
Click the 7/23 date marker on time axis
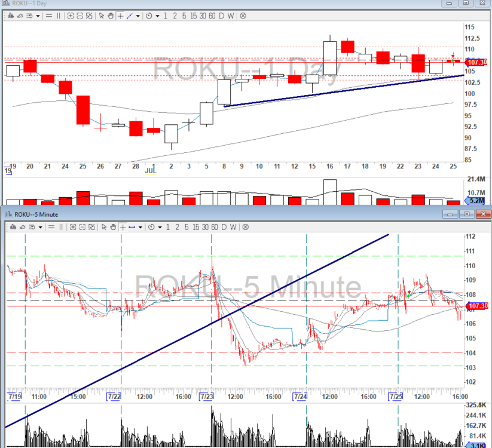tap(207, 396)
